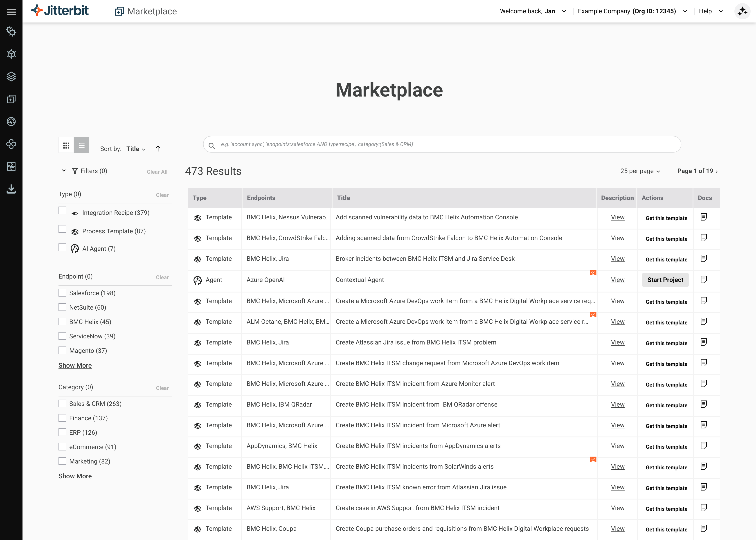Select the list view icon

pyautogui.click(x=81, y=145)
